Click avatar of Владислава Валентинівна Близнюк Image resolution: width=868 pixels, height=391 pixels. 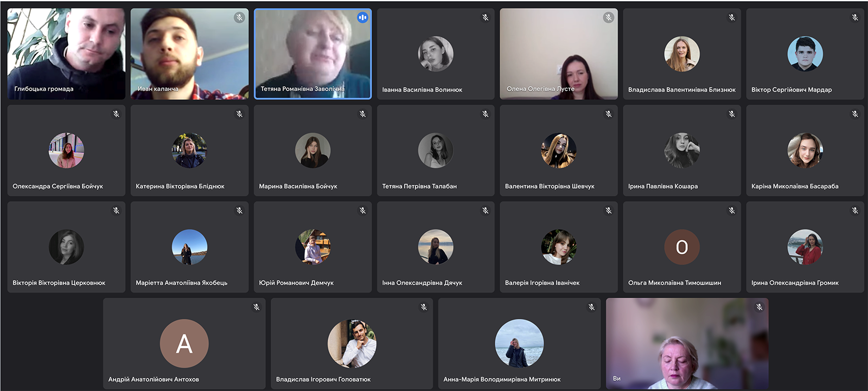coord(682,54)
